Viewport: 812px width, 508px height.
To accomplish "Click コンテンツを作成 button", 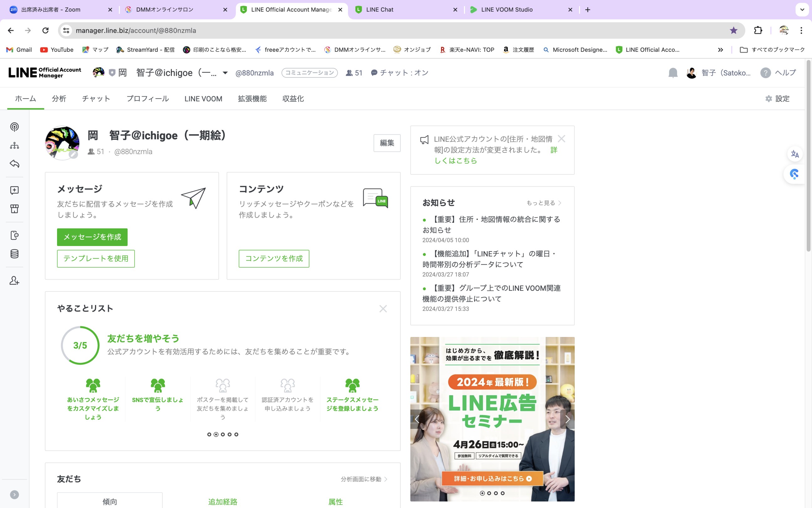I will pyautogui.click(x=274, y=259).
